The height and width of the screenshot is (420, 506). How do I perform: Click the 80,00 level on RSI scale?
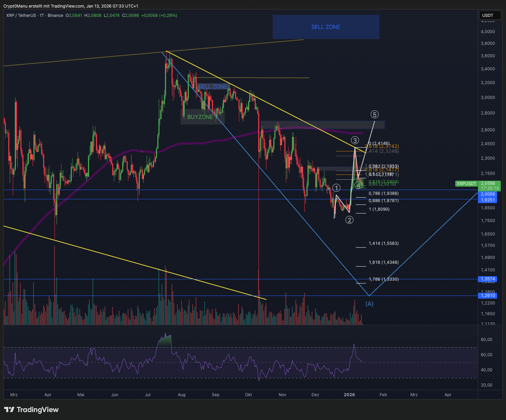click(x=486, y=340)
